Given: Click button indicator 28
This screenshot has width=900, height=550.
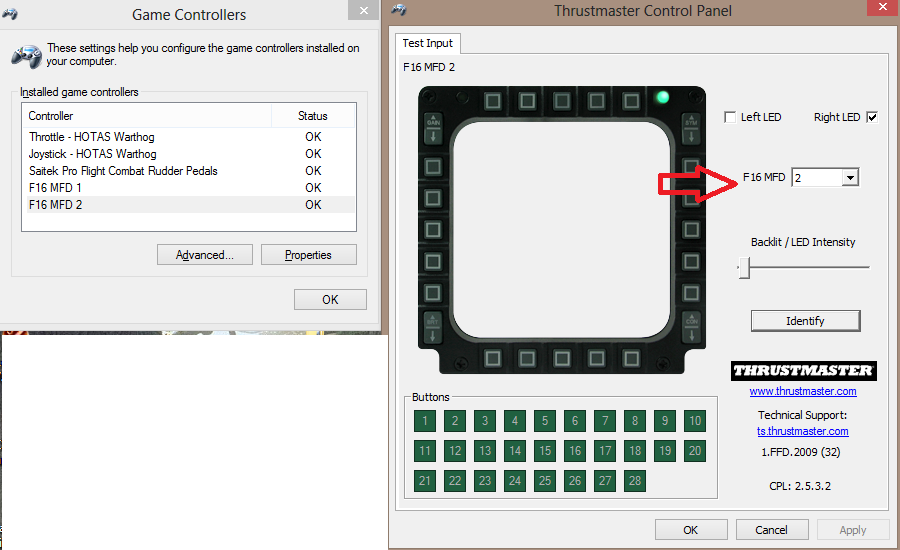Looking at the screenshot, I should pos(635,481).
